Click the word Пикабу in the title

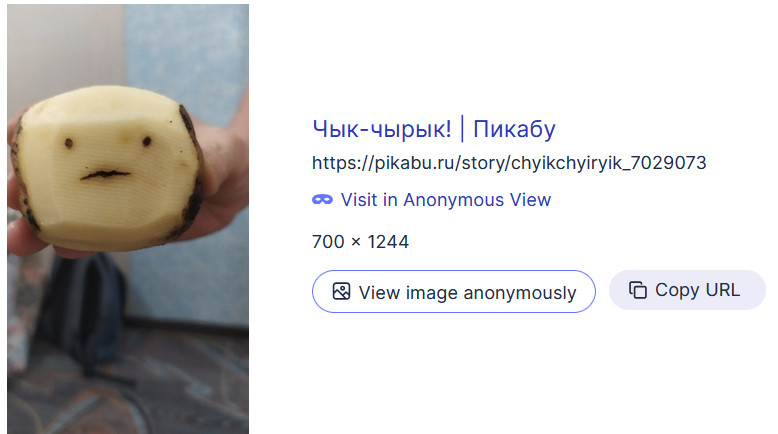click(514, 129)
